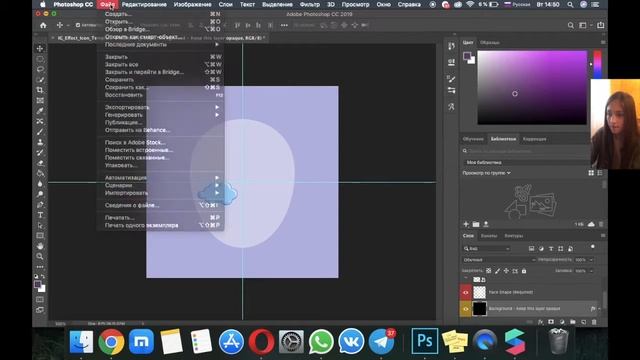
Task: Click 'Сохранить как...' menu entry
Action: point(161,87)
